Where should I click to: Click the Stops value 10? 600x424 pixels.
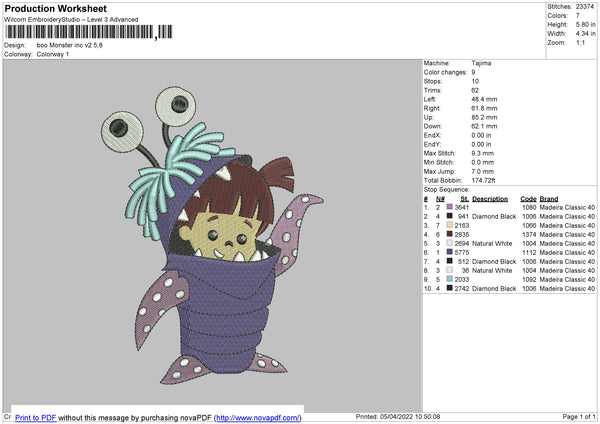[x=475, y=81]
